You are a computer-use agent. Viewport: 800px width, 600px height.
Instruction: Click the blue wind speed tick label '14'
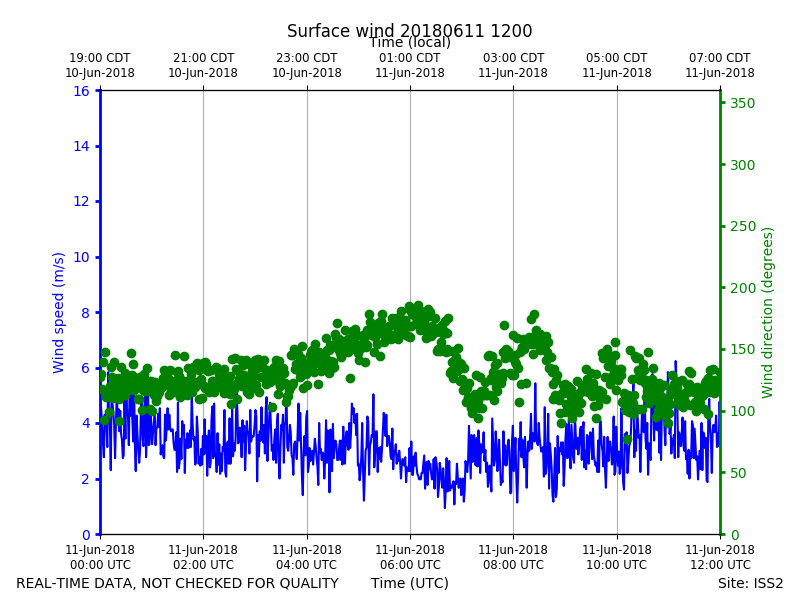click(81, 146)
